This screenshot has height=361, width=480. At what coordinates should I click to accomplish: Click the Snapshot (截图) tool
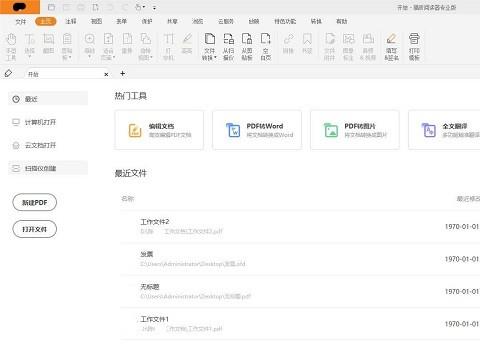tap(49, 43)
